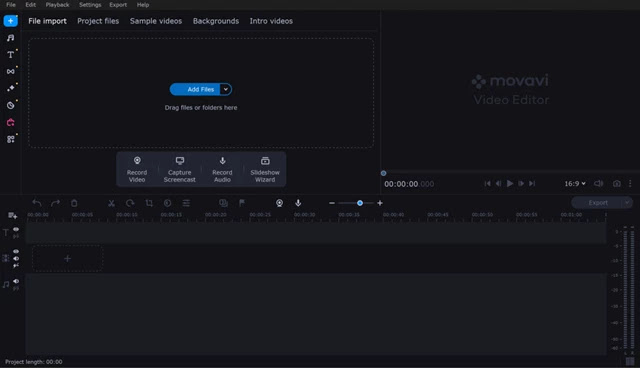This screenshot has height=368, width=640.
Task: Open the File menu
Action: [11, 5]
